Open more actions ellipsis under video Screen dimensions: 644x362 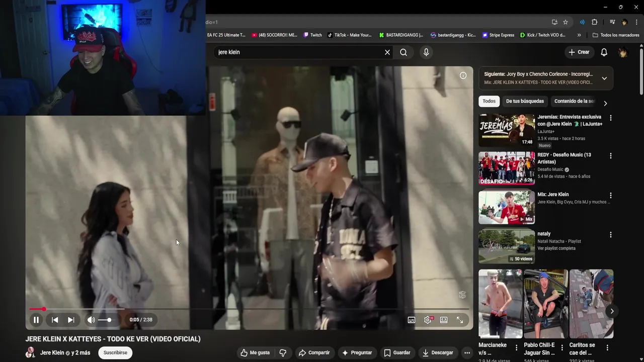coord(467,353)
